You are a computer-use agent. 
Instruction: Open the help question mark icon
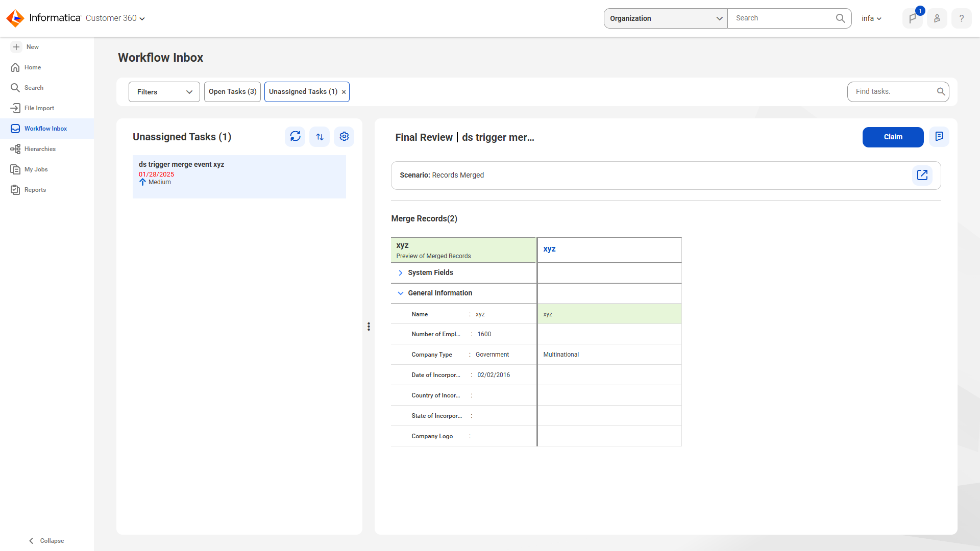962,18
